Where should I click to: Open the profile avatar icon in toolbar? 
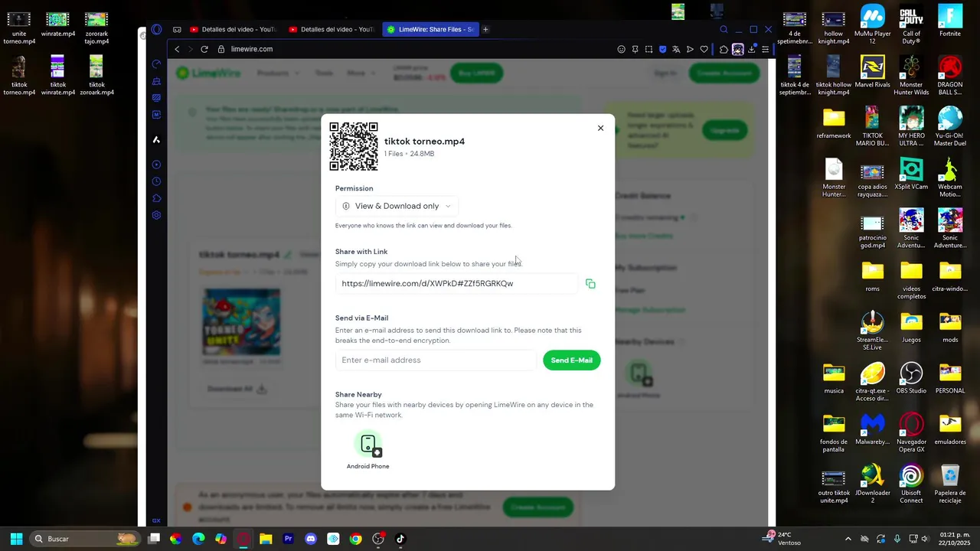pos(737,49)
